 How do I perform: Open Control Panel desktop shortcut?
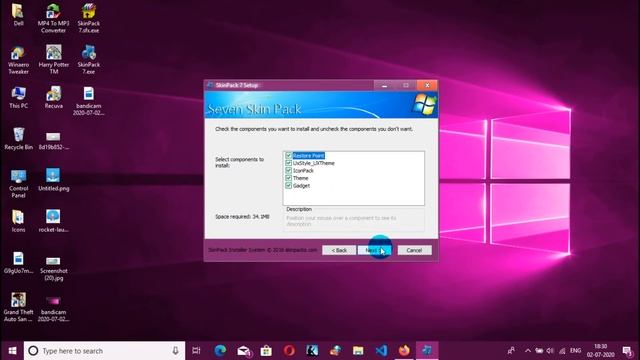pos(18,184)
